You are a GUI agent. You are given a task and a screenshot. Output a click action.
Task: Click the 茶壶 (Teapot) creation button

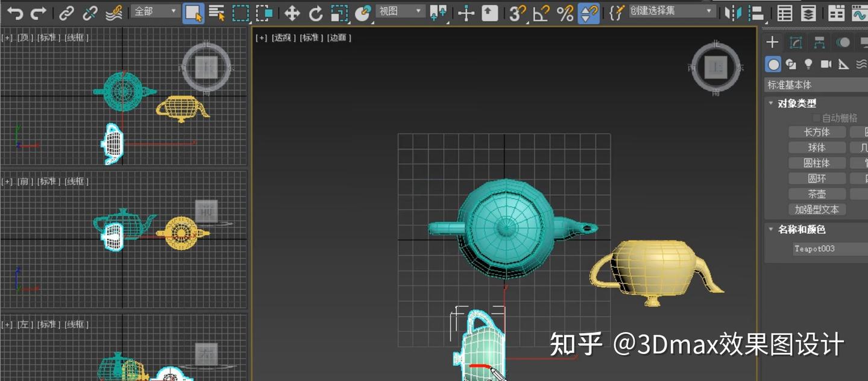[x=817, y=194]
